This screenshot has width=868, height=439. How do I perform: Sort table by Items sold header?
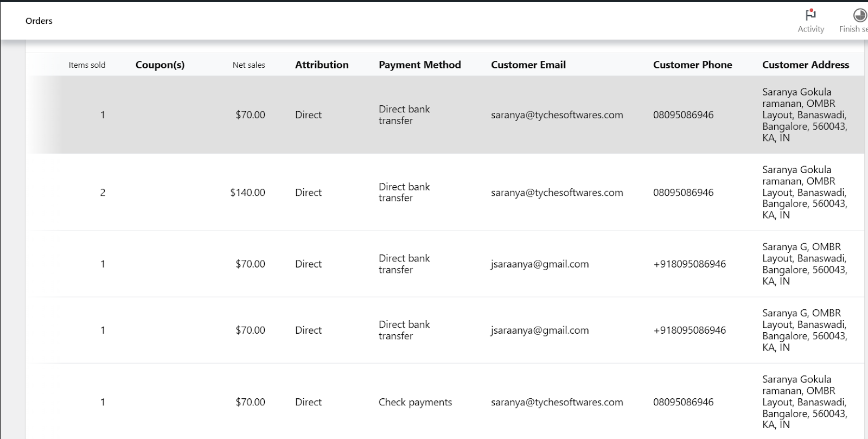87,65
